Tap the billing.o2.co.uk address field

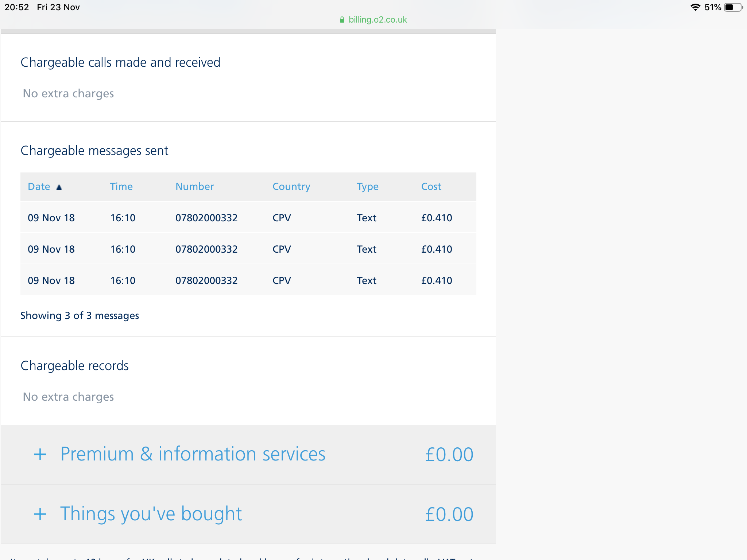point(378,20)
